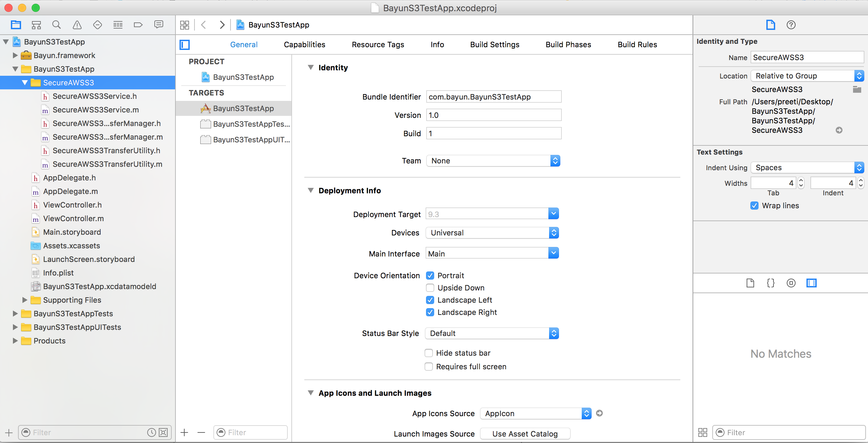The height and width of the screenshot is (443, 868).
Task: Switch to Build Settings tab
Action: click(x=494, y=45)
